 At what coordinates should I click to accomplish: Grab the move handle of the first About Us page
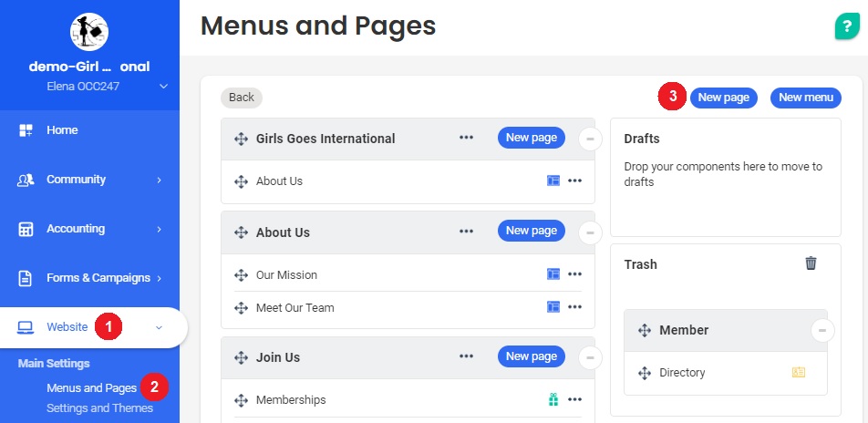pyautogui.click(x=241, y=181)
